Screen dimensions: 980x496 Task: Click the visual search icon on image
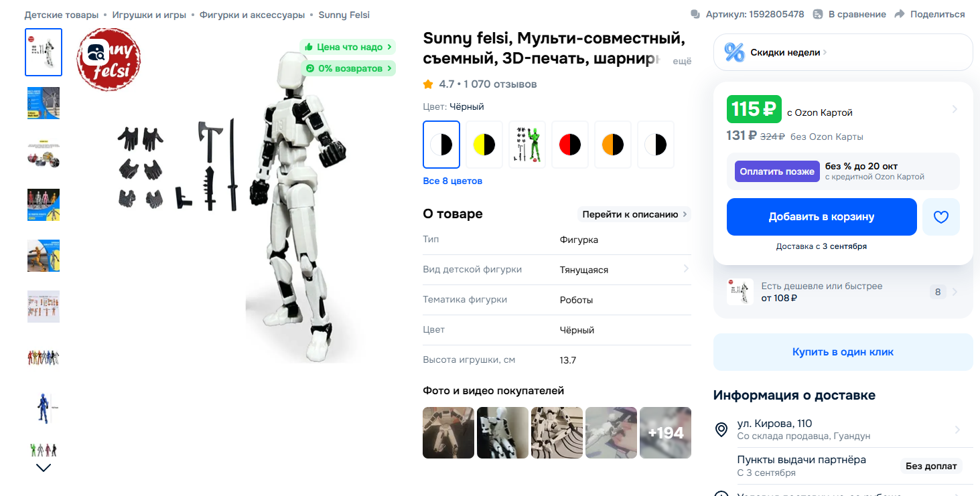pos(98,52)
